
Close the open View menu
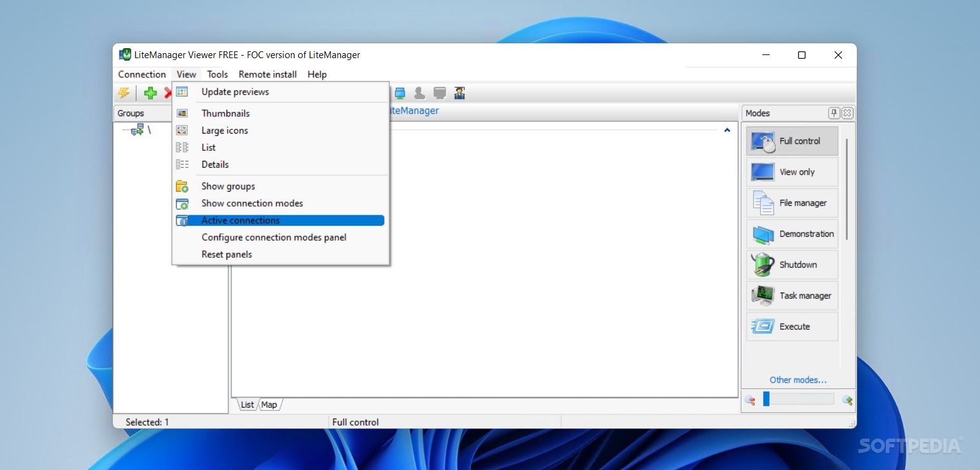pyautogui.click(x=186, y=74)
